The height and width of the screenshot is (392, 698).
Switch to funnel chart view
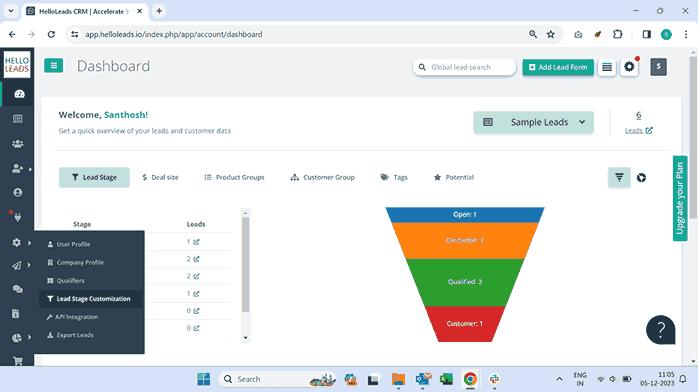619,178
